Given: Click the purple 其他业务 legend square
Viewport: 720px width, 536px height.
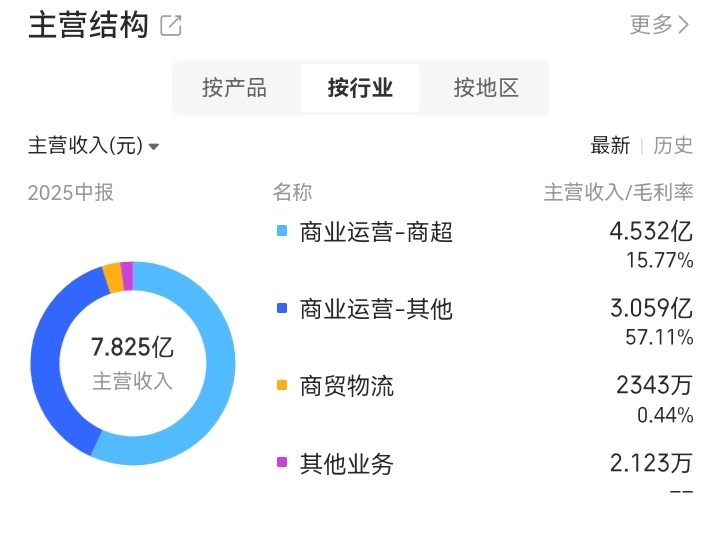Looking at the screenshot, I should pos(282,462).
